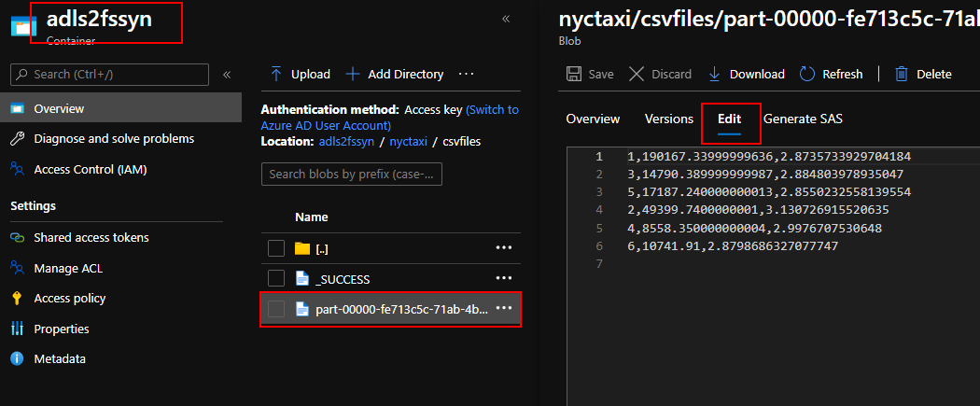Navigate to nyctaxi breadcrumb link
980x406 pixels.
[408, 142]
